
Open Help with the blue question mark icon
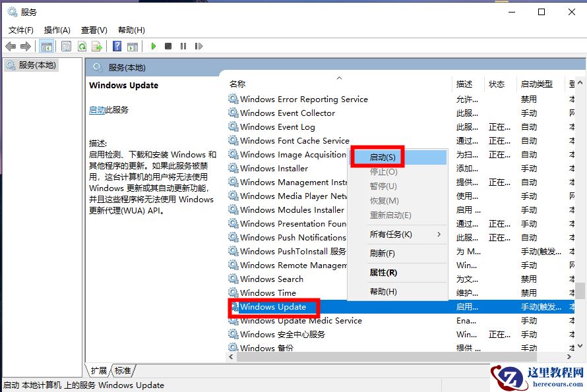(117, 46)
